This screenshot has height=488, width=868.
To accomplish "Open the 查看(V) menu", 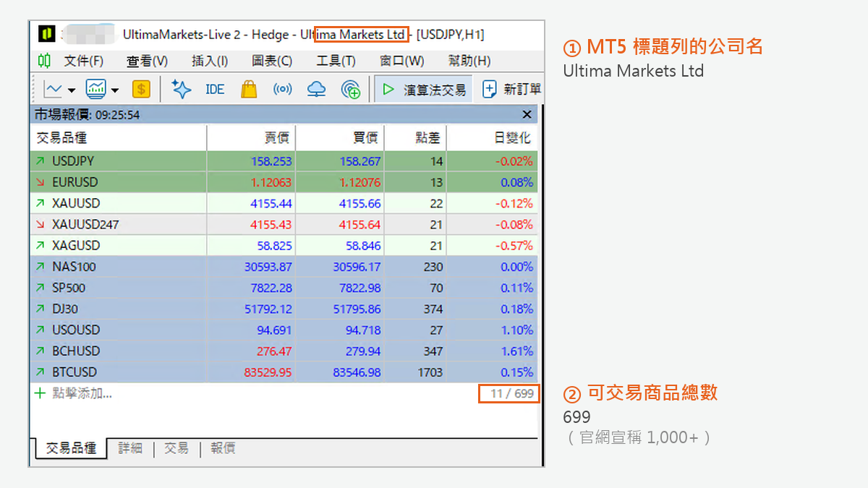I will click(x=147, y=61).
